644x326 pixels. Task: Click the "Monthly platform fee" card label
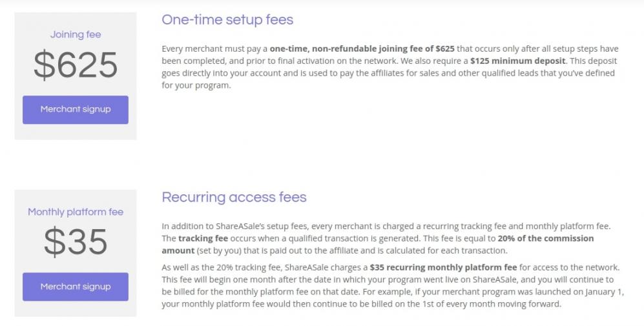[76, 212]
